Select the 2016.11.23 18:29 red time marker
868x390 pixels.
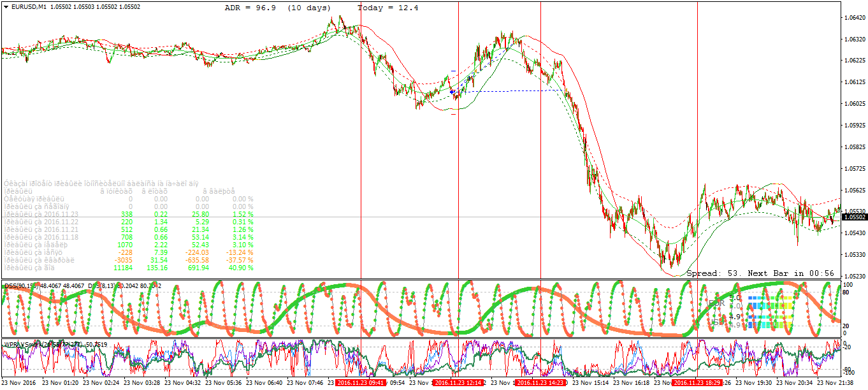click(698, 382)
